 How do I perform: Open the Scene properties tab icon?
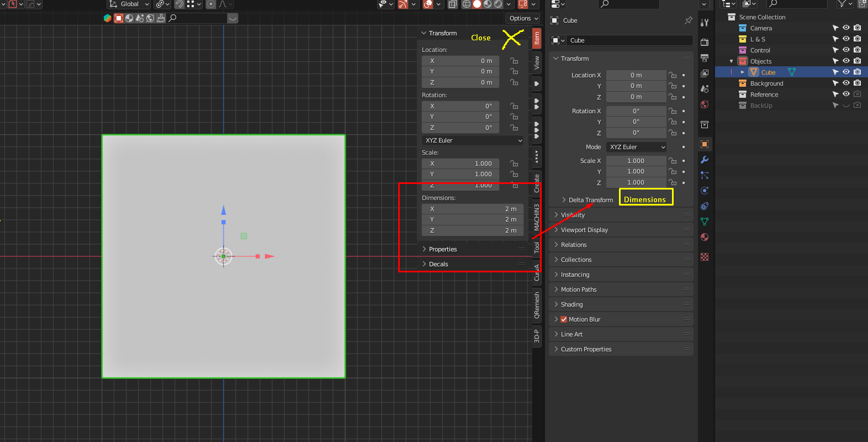705,89
